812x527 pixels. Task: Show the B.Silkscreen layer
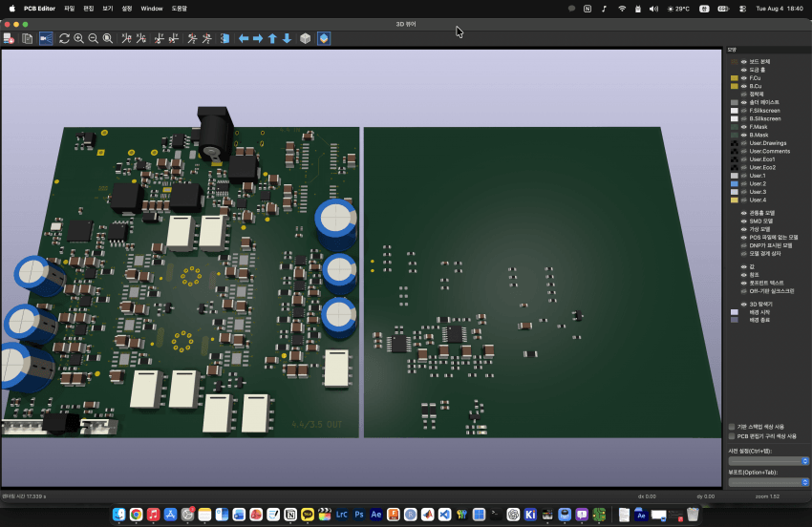(x=743, y=119)
